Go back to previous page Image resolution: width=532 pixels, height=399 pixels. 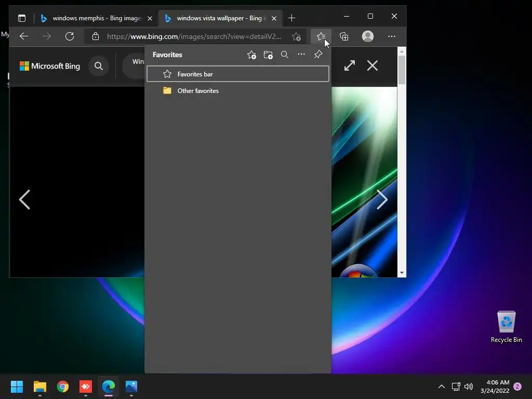[24, 36]
